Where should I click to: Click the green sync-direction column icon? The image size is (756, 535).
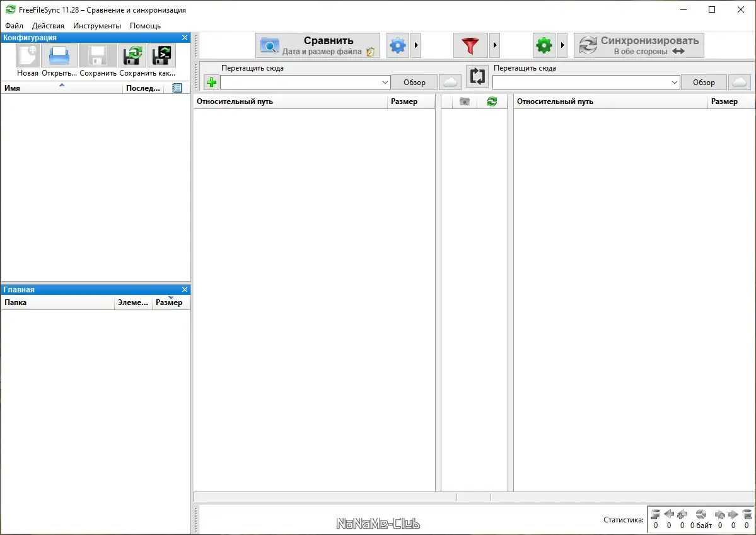[x=492, y=101]
